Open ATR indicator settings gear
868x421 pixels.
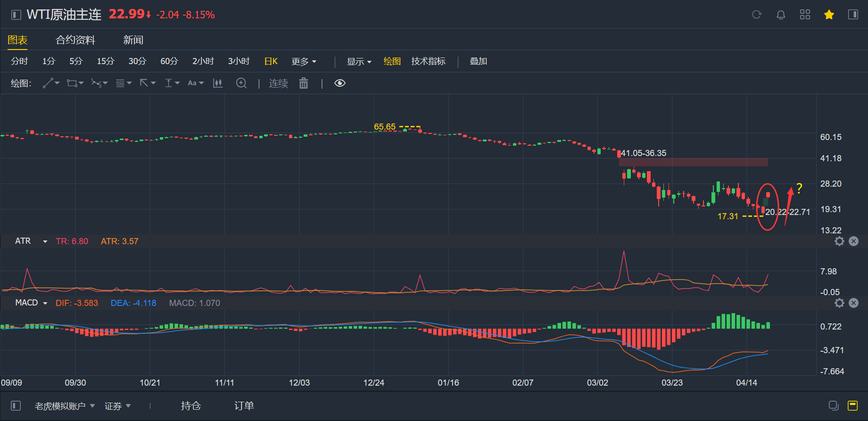click(x=839, y=241)
